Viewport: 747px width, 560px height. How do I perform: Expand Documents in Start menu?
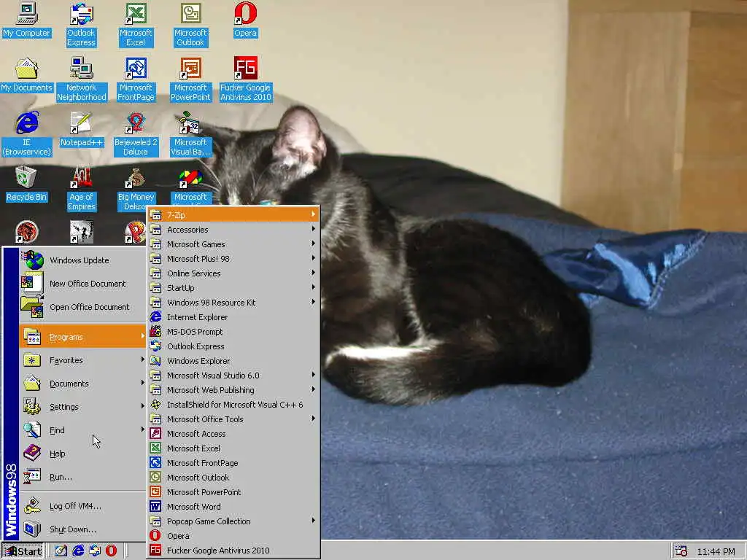82,384
